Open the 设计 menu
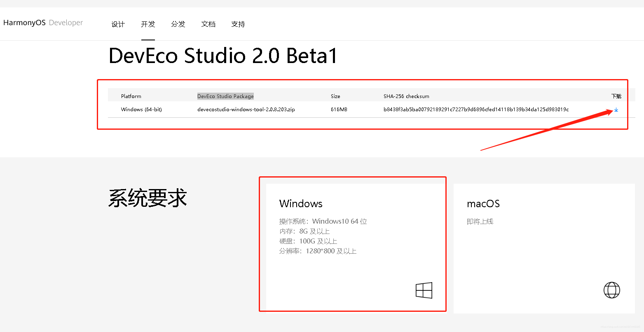The width and height of the screenshot is (644, 332). (118, 24)
